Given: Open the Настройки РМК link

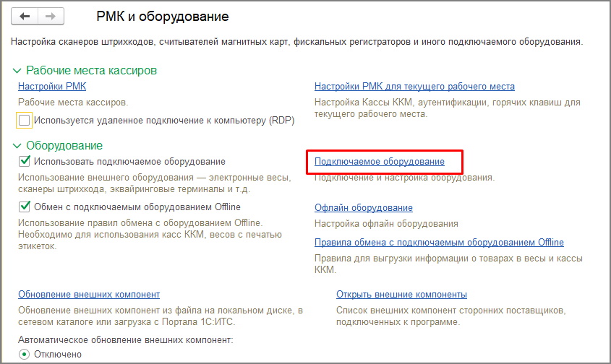Looking at the screenshot, I should (52, 86).
